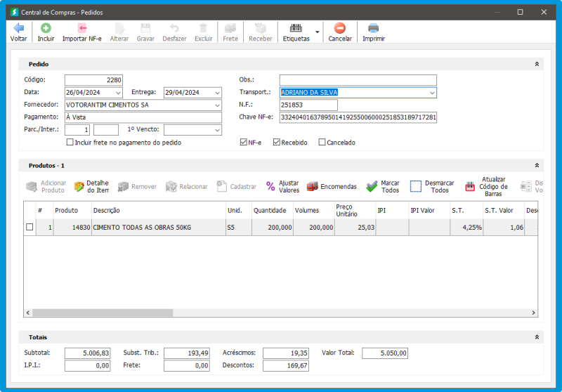Open the Fornecedor dropdown list
This screenshot has width=562, height=392.
216,105
